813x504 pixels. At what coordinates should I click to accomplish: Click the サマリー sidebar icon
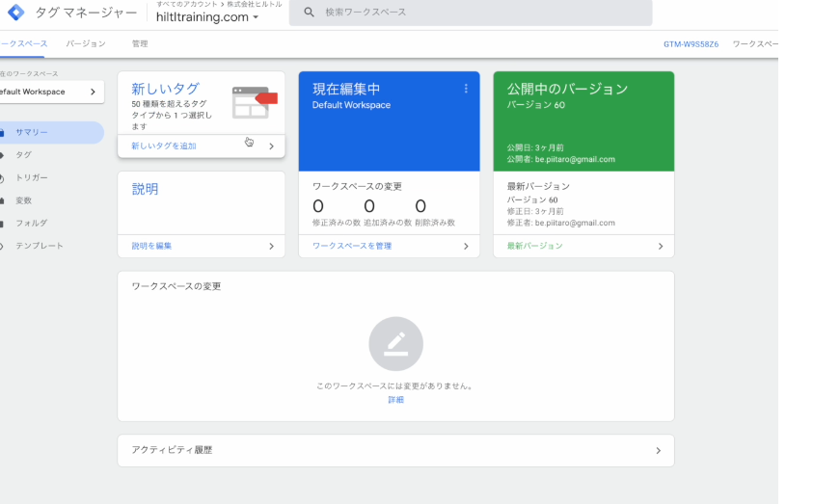pyautogui.click(x=2, y=133)
